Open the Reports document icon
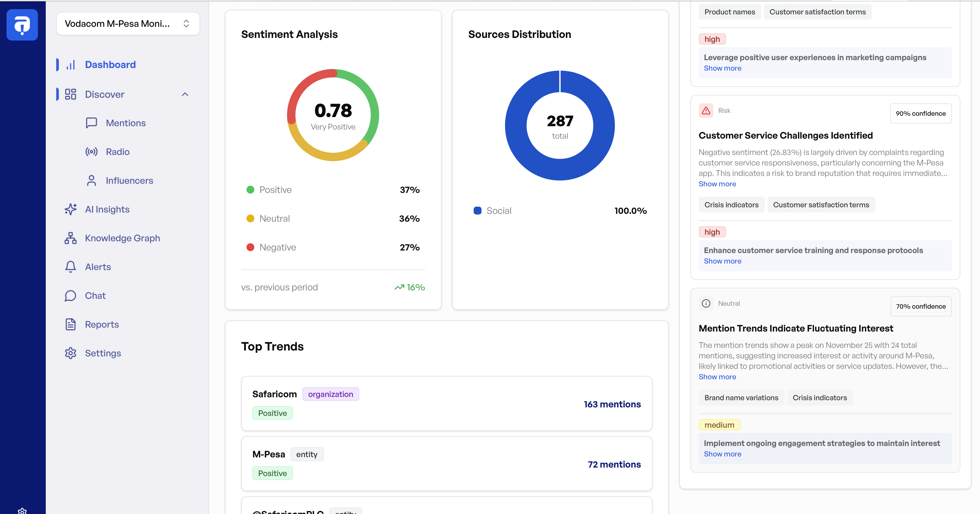Viewport: 980px width, 514px height. click(x=71, y=325)
